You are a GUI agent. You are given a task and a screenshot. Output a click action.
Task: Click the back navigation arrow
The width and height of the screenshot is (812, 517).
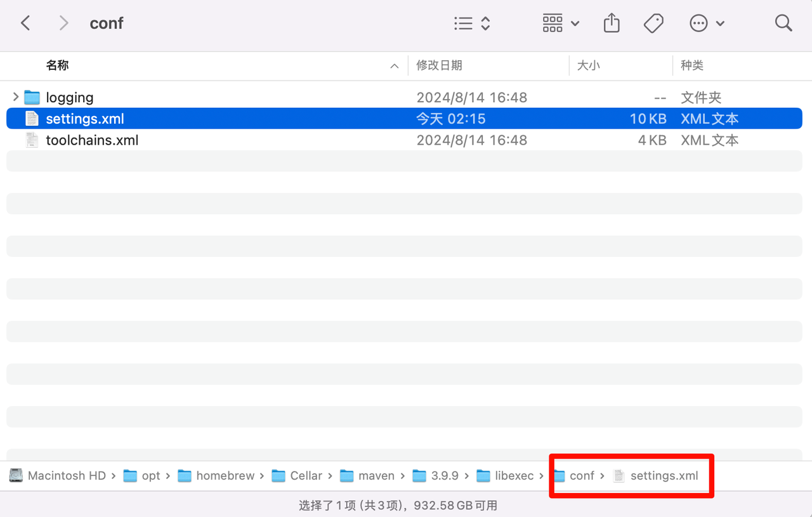pyautogui.click(x=25, y=23)
